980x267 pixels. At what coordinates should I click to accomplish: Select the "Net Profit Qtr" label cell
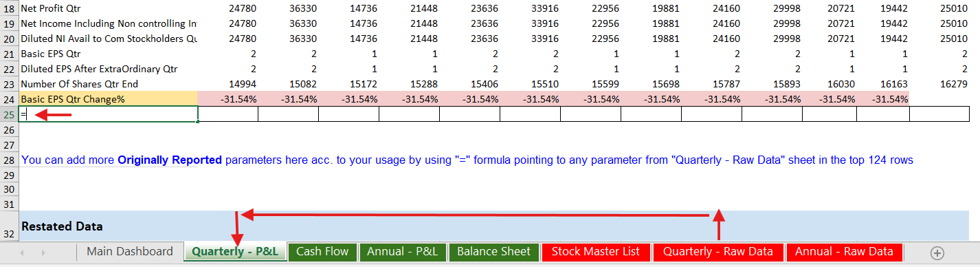point(109,10)
